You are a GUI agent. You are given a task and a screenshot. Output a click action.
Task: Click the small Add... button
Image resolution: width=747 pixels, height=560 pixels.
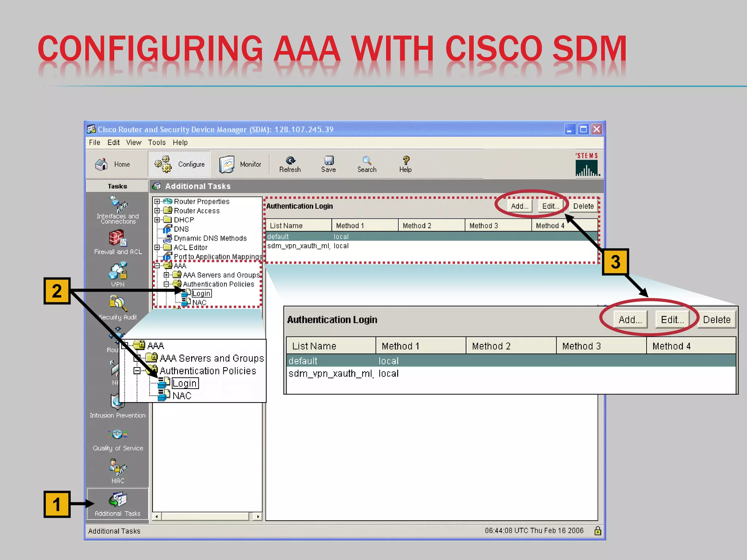[519, 206]
